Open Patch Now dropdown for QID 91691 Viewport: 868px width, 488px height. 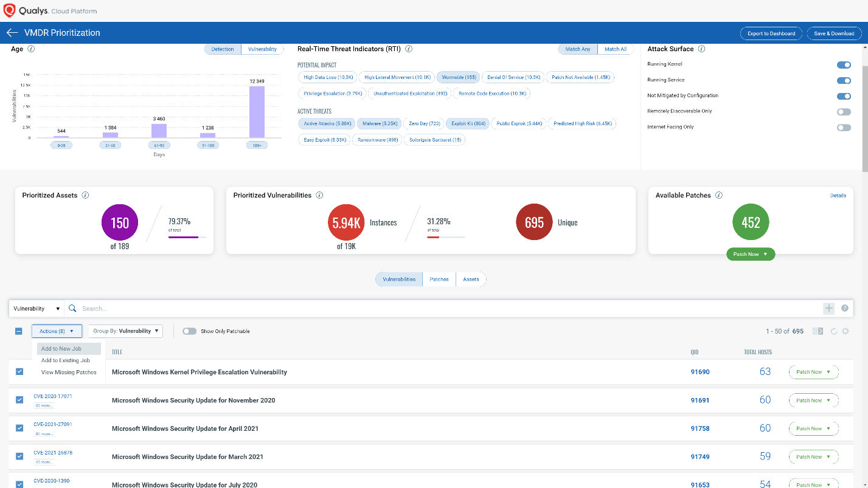813,400
